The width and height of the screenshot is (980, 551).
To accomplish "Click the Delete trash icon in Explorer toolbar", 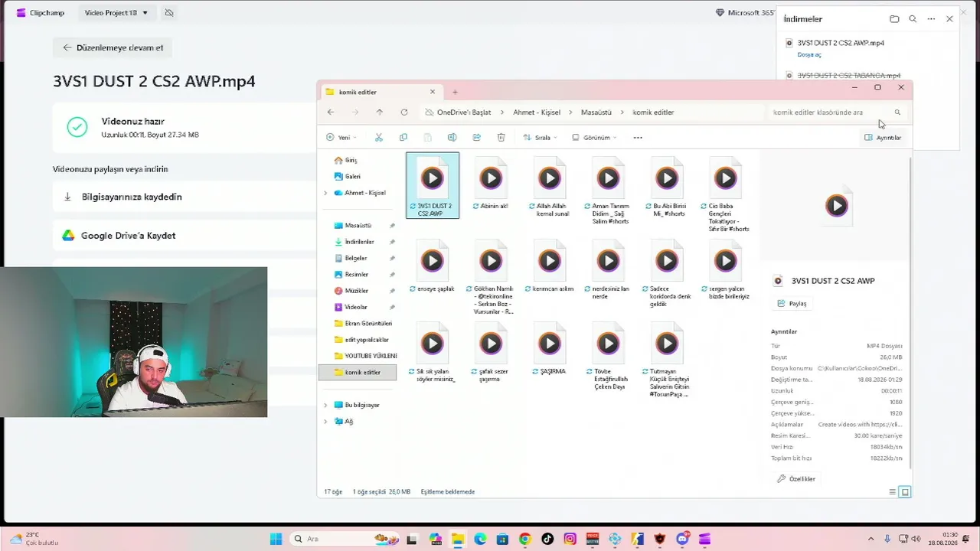I will (x=501, y=138).
